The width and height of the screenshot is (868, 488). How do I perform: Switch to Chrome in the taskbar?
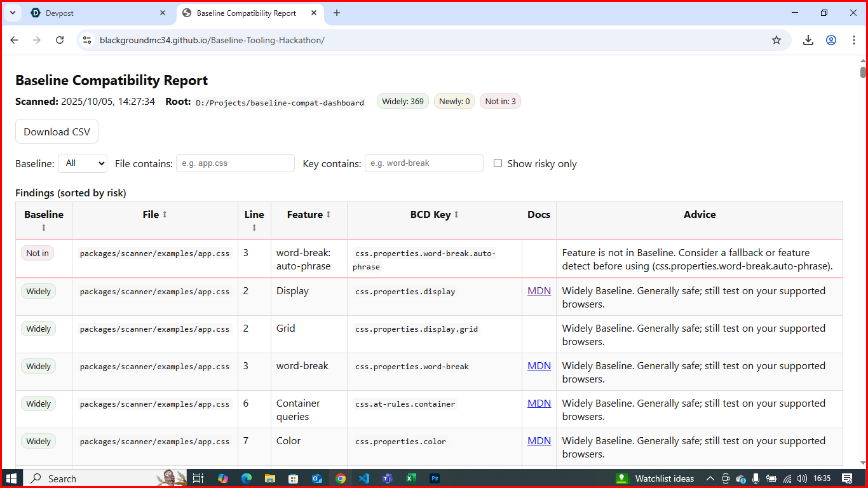[x=341, y=478]
